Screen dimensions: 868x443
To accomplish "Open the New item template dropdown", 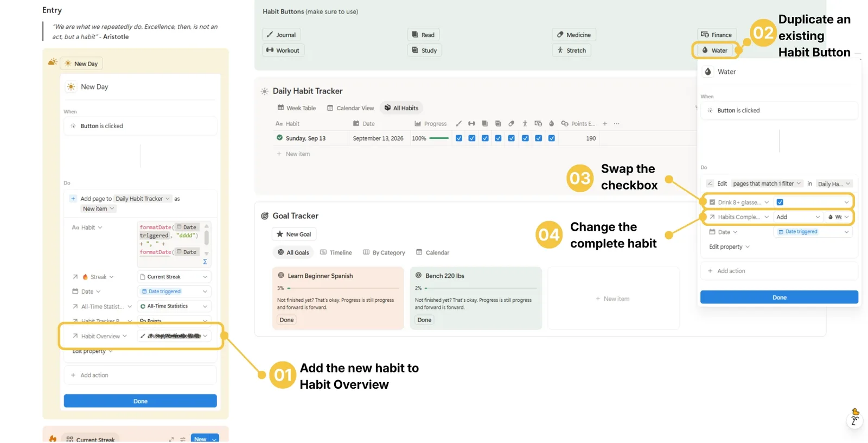I will click(98, 209).
